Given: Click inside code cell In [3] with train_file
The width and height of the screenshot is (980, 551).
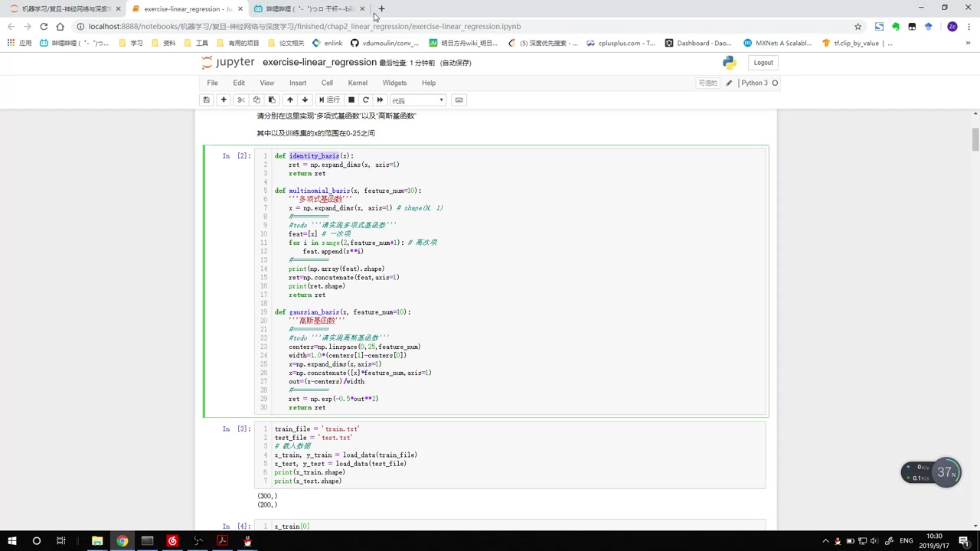Looking at the screenshot, I should pyautogui.click(x=510, y=455).
